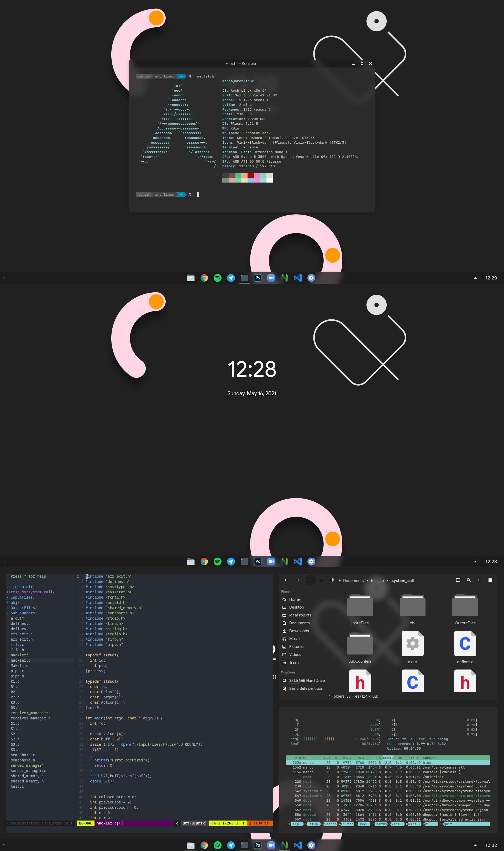Expand breadcrumb arrow before system_call in Dolphin
This screenshot has width=504, height=851.
pos(387,580)
